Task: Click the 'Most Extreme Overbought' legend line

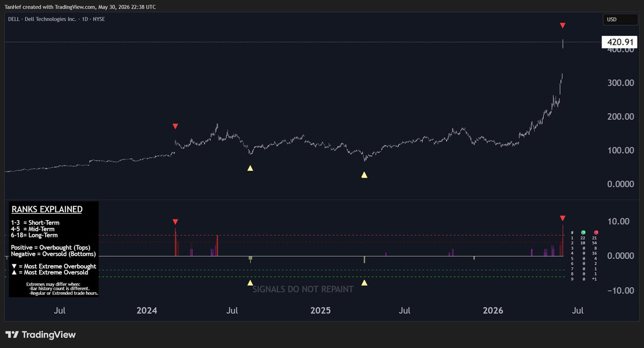Action: [54, 266]
